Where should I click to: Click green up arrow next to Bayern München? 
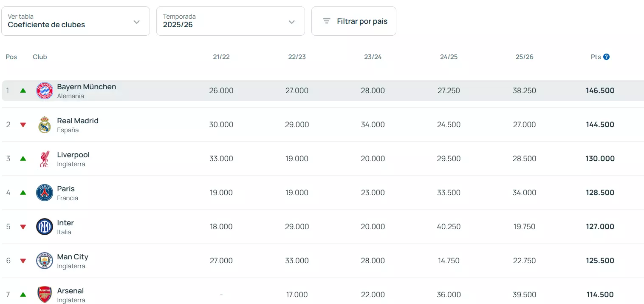click(x=23, y=91)
